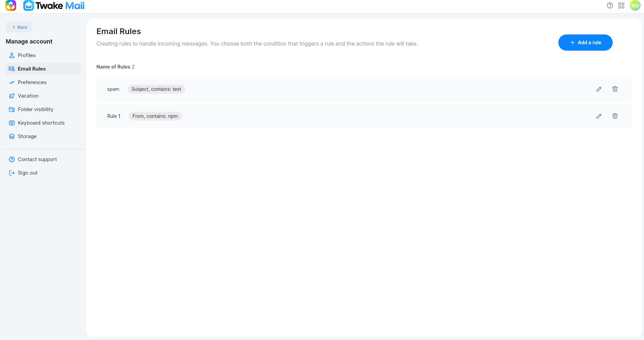Open Profiles settings
The image size is (644, 340).
click(x=43, y=55)
